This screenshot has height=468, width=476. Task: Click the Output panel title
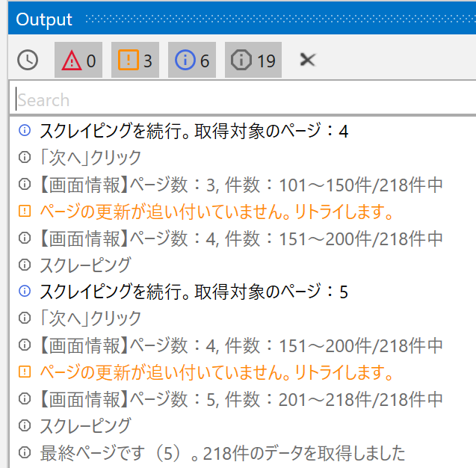[44, 19]
